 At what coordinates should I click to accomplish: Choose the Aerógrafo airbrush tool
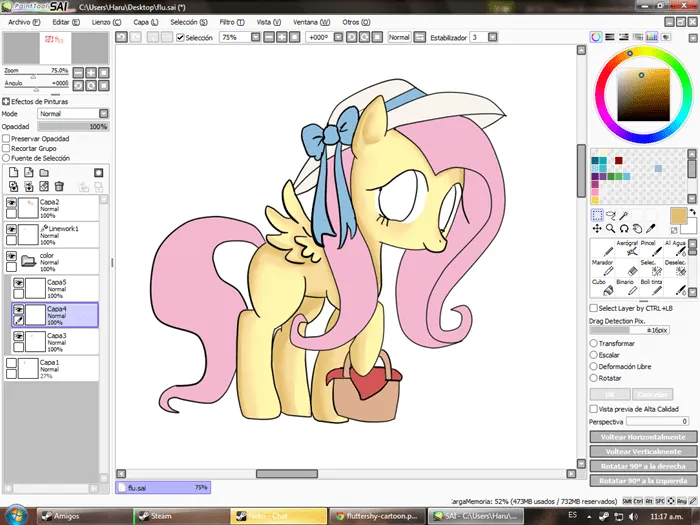[x=627, y=248]
